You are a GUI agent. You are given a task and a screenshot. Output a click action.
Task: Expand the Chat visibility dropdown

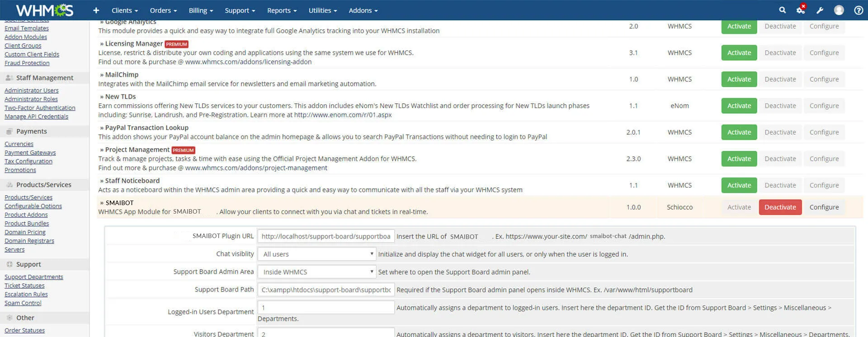click(317, 254)
